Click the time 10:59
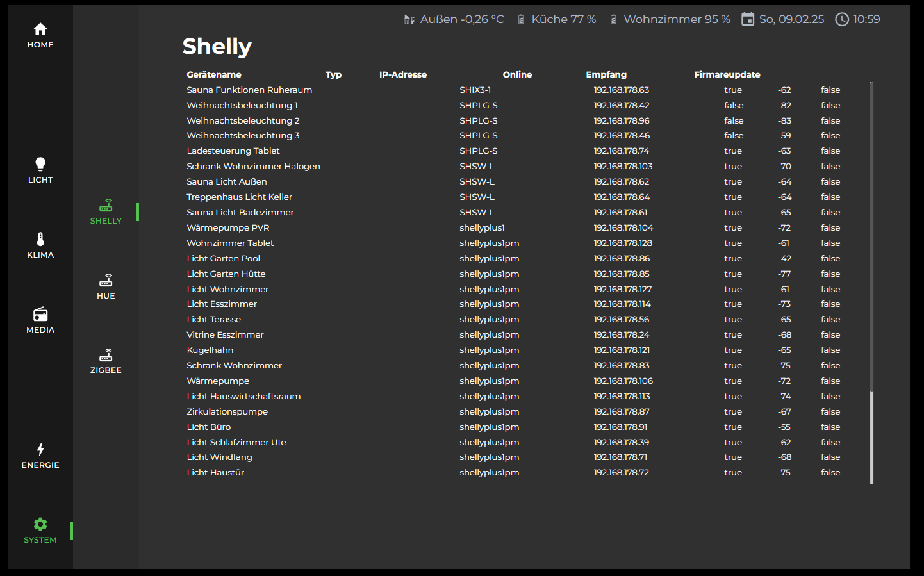The width and height of the screenshot is (924, 576). click(x=866, y=20)
